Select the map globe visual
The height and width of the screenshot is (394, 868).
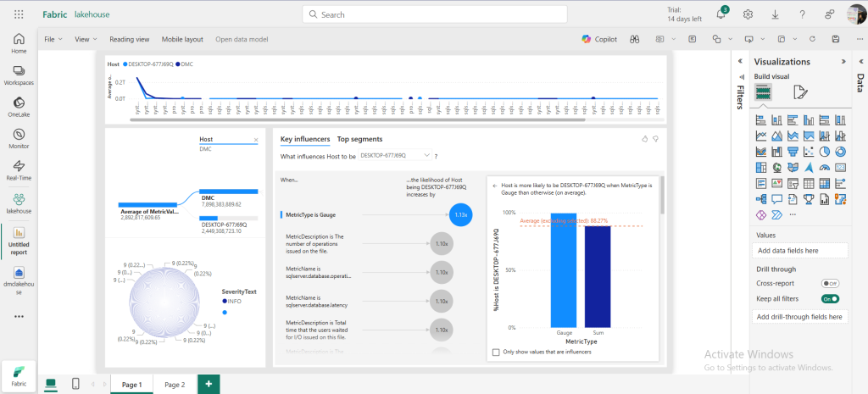click(x=776, y=167)
